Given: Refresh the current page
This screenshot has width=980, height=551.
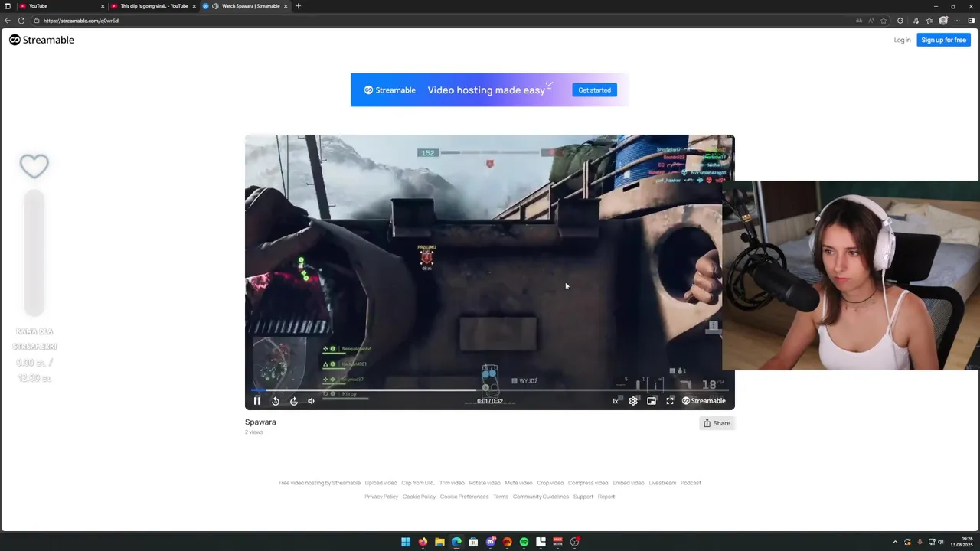Looking at the screenshot, I should coord(21,21).
